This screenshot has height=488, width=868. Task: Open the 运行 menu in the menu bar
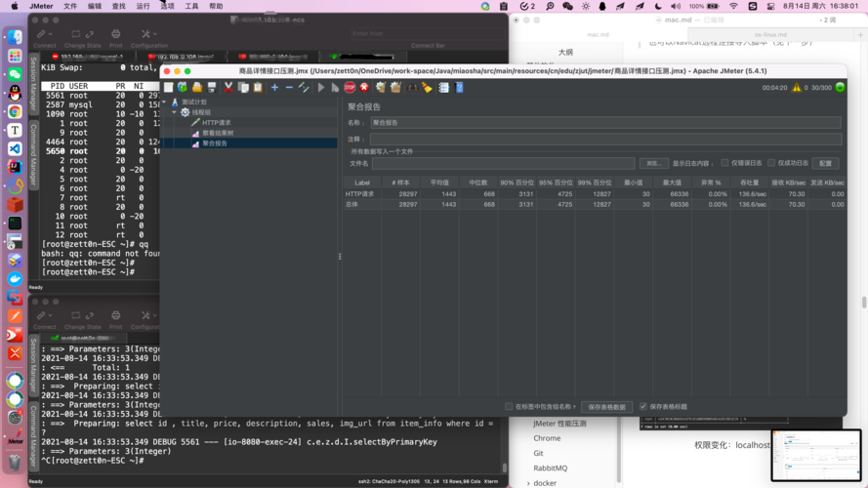tap(144, 6)
